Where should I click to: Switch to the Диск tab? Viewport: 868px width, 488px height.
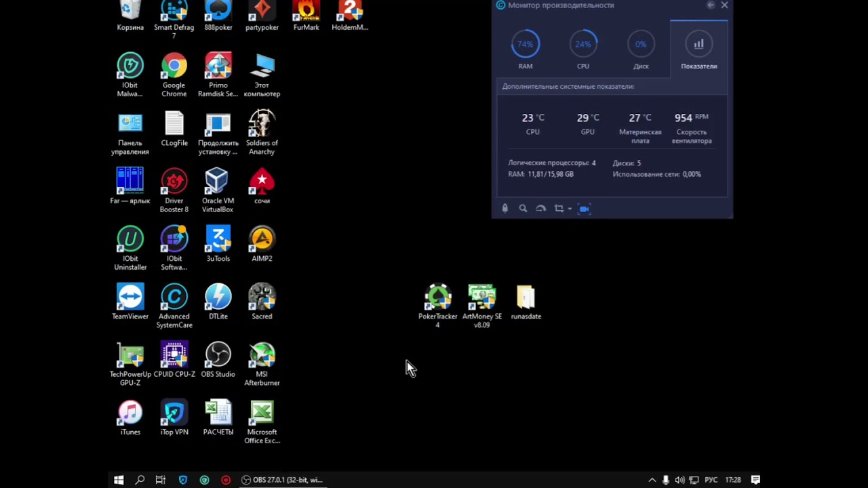(x=641, y=50)
